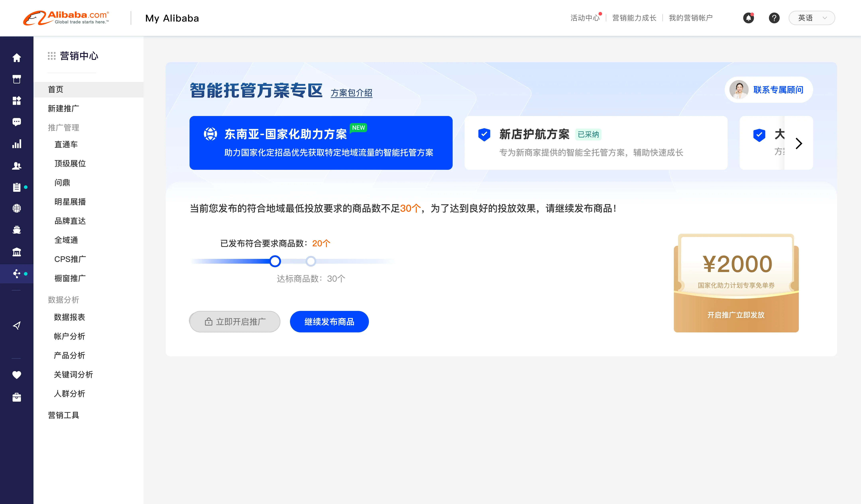Click the notification bell icon
This screenshot has height=504, width=861.
pyautogui.click(x=748, y=18)
